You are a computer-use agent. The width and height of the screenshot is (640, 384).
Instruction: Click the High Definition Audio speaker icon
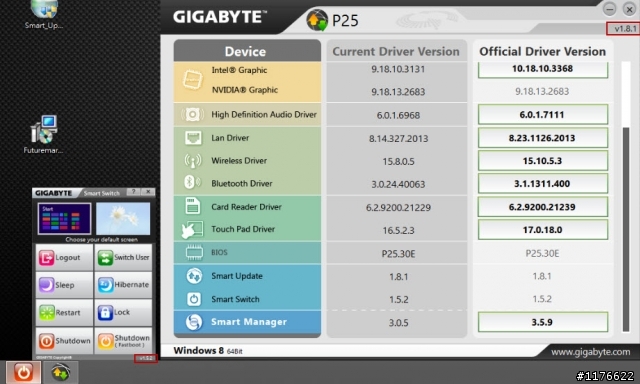click(192, 115)
